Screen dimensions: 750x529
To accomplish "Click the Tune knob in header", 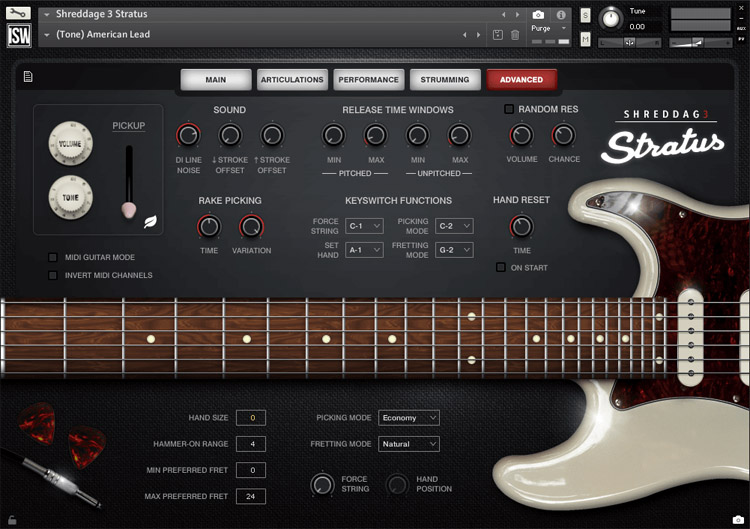I will click(611, 18).
